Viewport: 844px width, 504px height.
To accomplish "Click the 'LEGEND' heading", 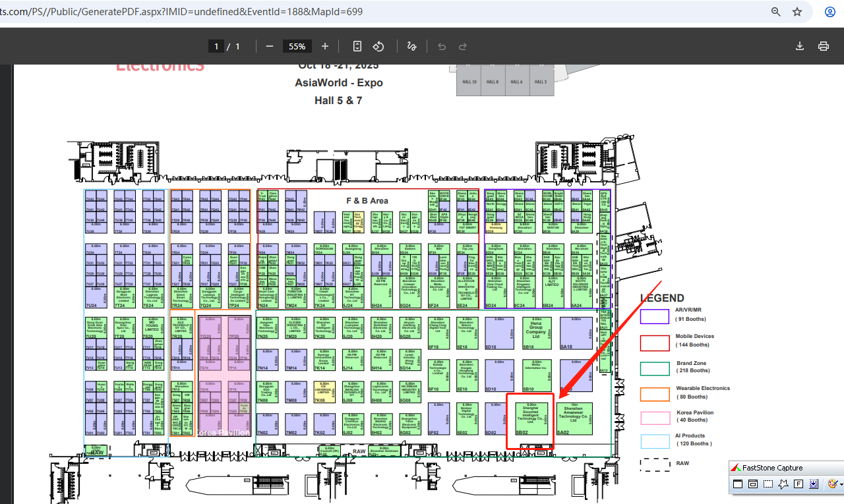I will point(662,298).
